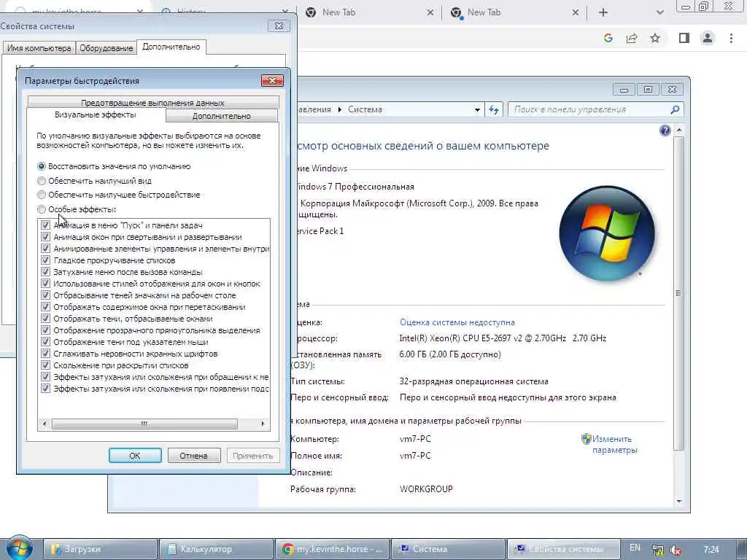
Task: Toggle the Chrome side panel icon
Action: point(684,38)
